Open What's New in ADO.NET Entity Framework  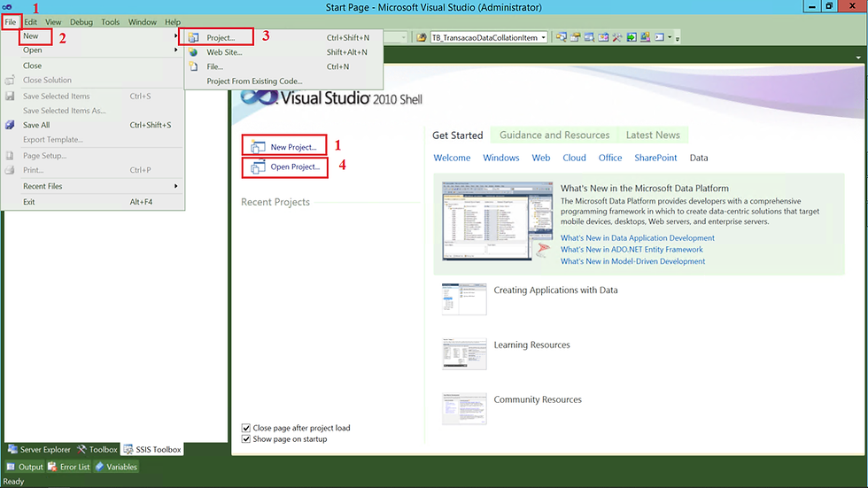[632, 250]
